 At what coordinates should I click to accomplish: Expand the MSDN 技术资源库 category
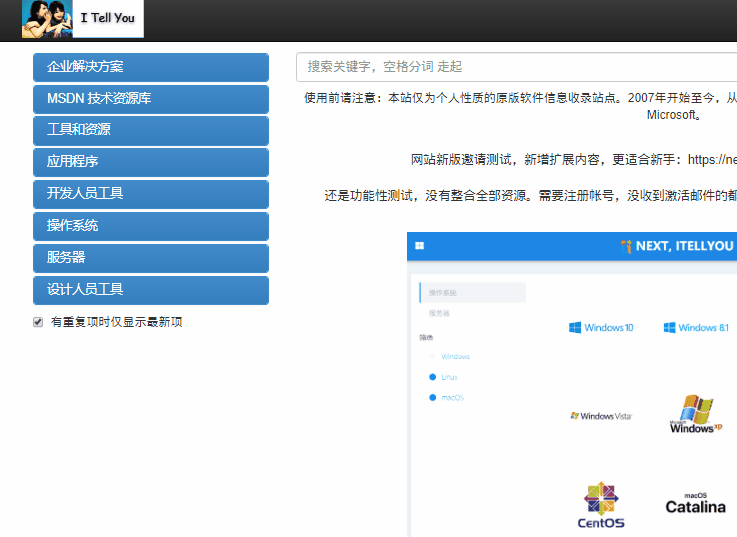tap(151, 99)
